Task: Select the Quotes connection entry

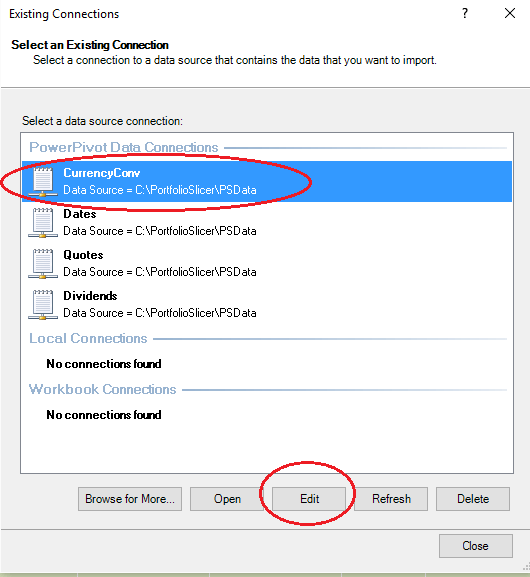Action: [x=267, y=263]
